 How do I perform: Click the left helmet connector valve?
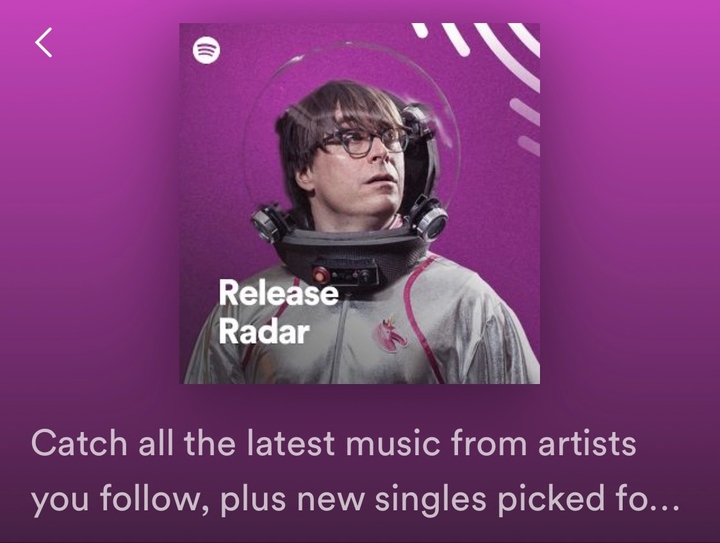click(x=269, y=223)
